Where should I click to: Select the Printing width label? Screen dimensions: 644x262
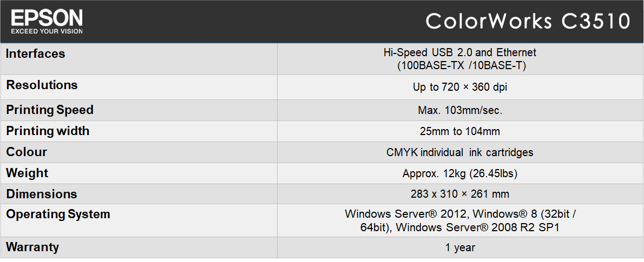[x=48, y=131]
